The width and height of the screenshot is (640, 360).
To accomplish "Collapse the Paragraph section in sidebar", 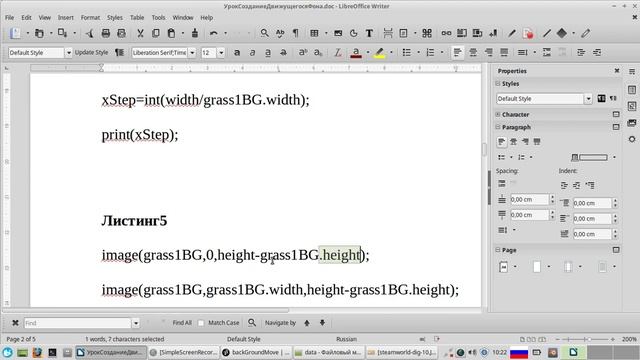I will 498,127.
